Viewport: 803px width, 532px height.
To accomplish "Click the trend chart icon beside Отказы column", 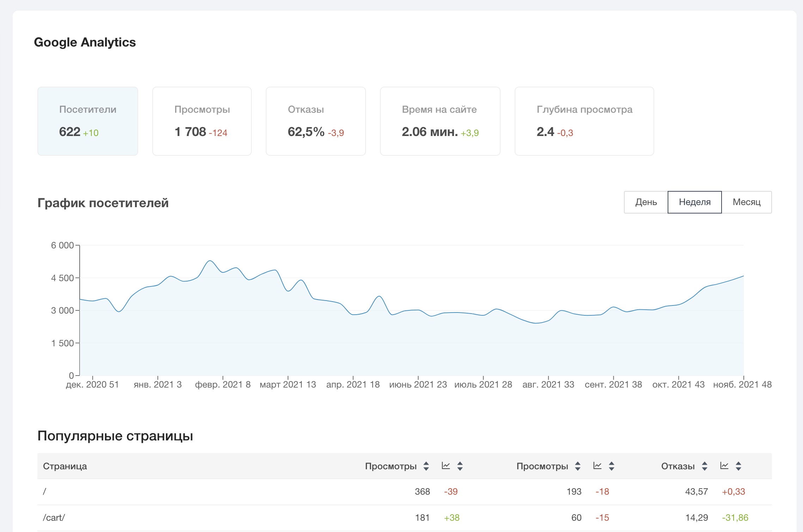I will 724,466.
